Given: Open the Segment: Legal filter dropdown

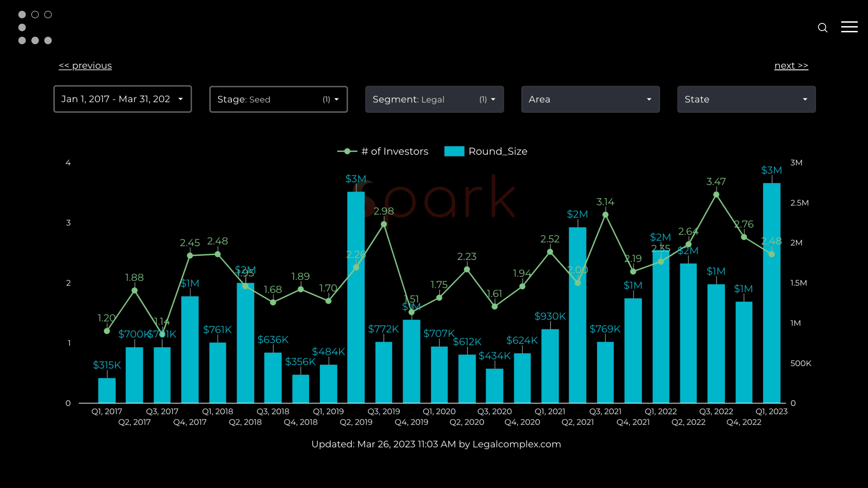Looking at the screenshot, I should pyautogui.click(x=434, y=99).
